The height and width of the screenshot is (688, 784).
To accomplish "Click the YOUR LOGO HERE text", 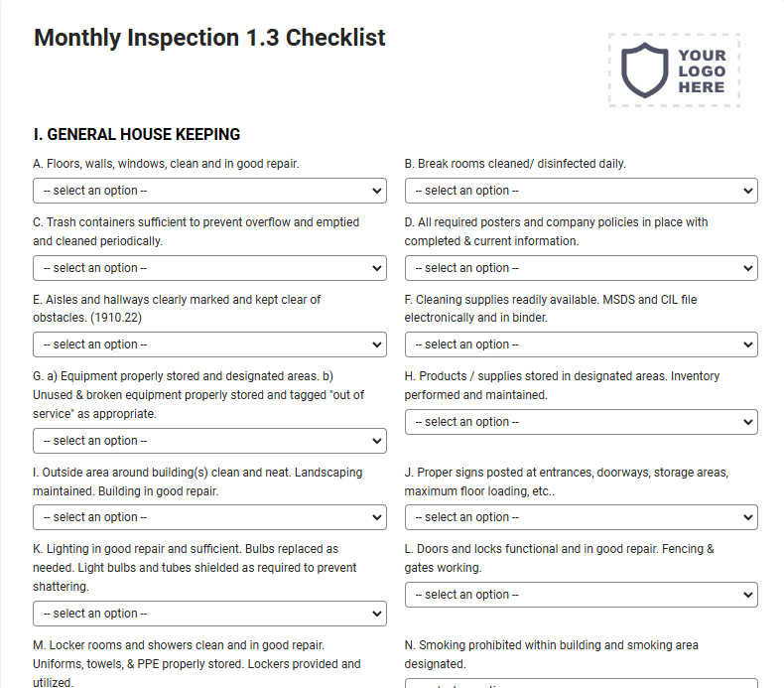I will point(702,71).
